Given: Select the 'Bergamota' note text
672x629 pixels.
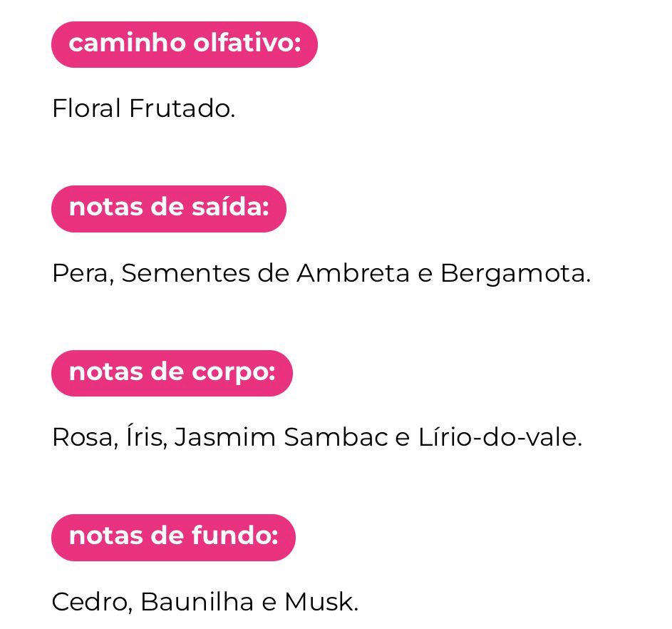Looking at the screenshot, I should click(x=514, y=273).
